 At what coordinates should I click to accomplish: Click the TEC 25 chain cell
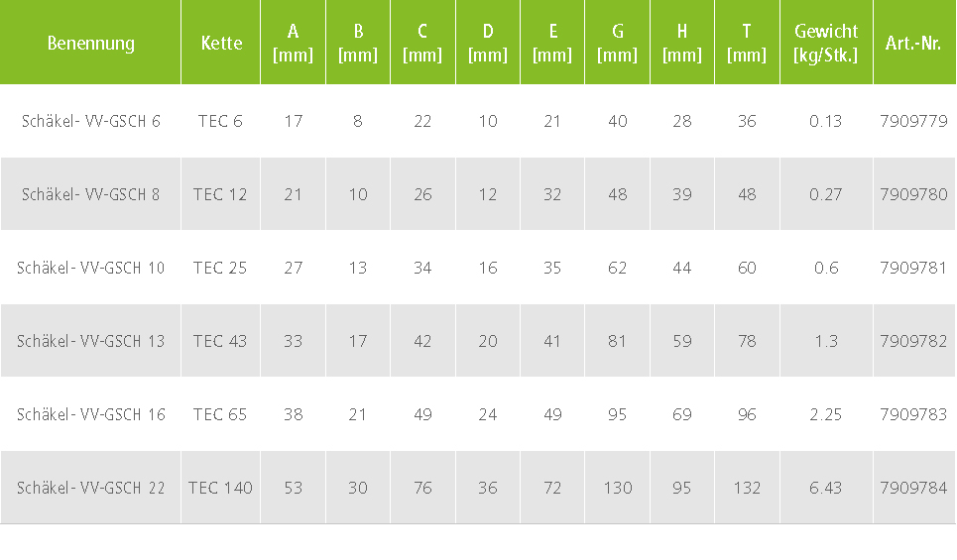click(x=220, y=268)
